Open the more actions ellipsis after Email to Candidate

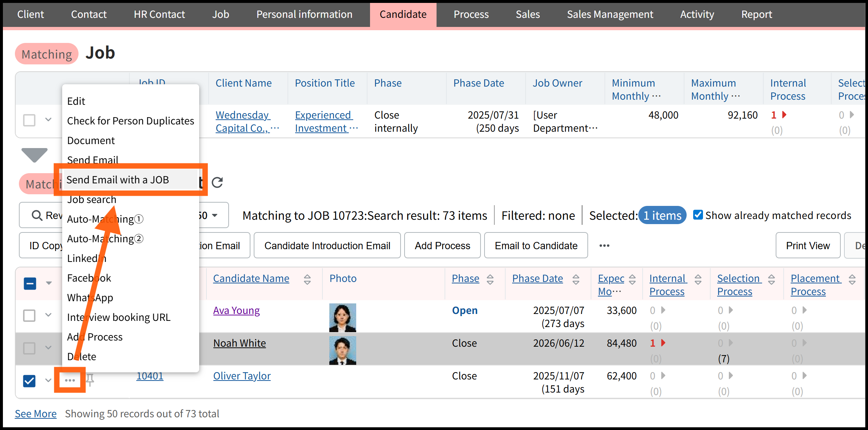click(604, 246)
